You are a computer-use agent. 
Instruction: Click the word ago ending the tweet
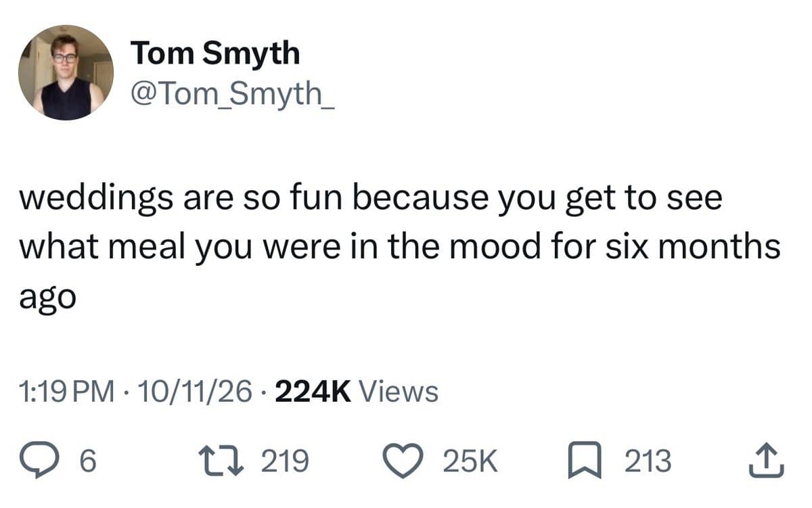click(47, 298)
